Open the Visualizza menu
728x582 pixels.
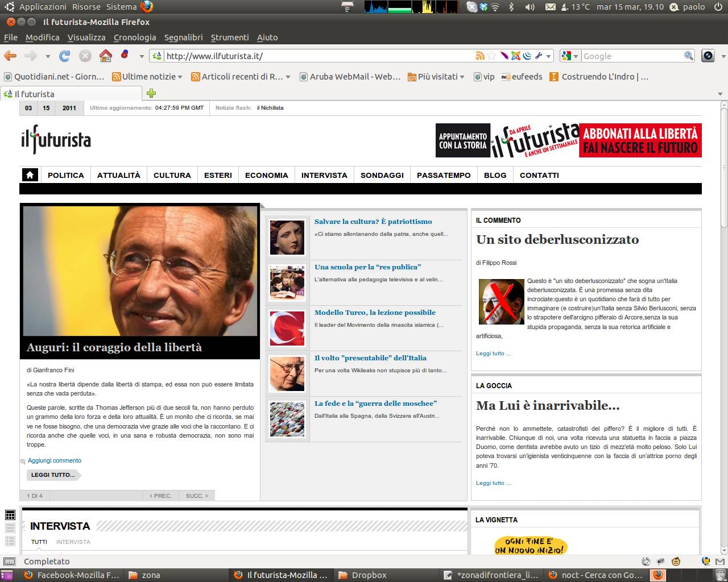point(86,37)
